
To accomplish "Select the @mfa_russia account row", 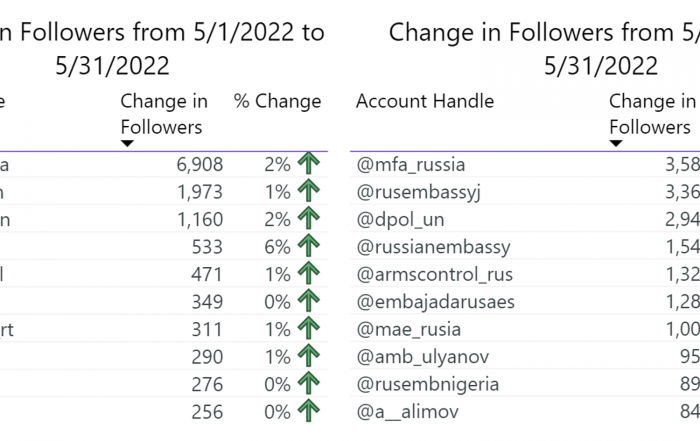I will [525, 165].
